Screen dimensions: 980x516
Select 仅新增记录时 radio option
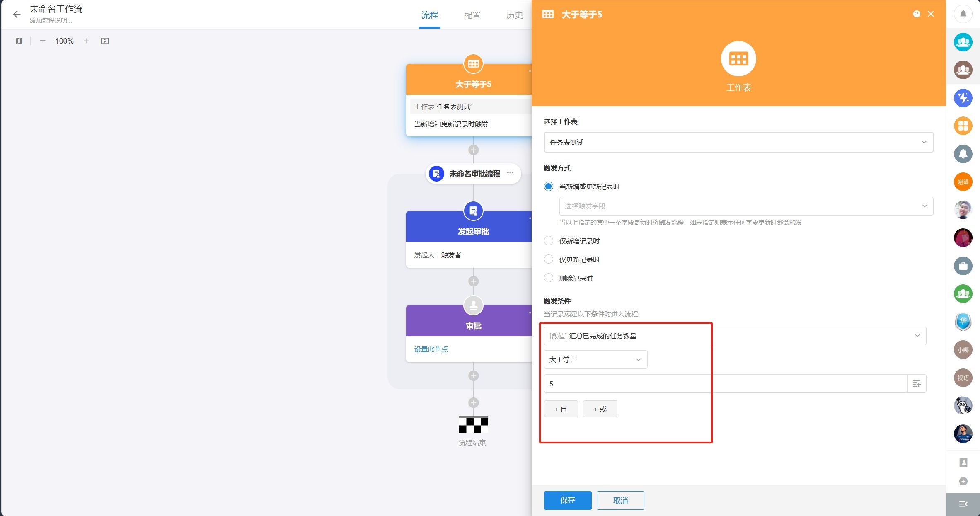[x=549, y=241]
